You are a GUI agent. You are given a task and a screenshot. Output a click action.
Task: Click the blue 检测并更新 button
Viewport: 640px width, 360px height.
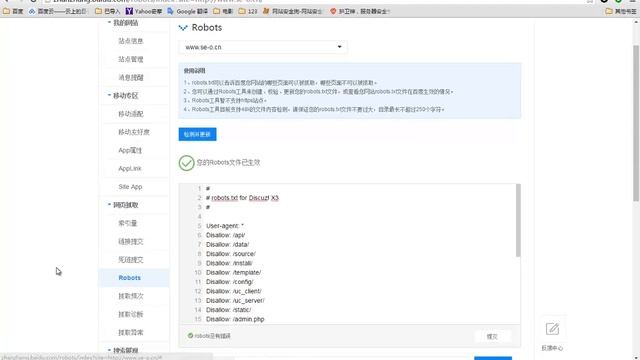[x=198, y=134]
